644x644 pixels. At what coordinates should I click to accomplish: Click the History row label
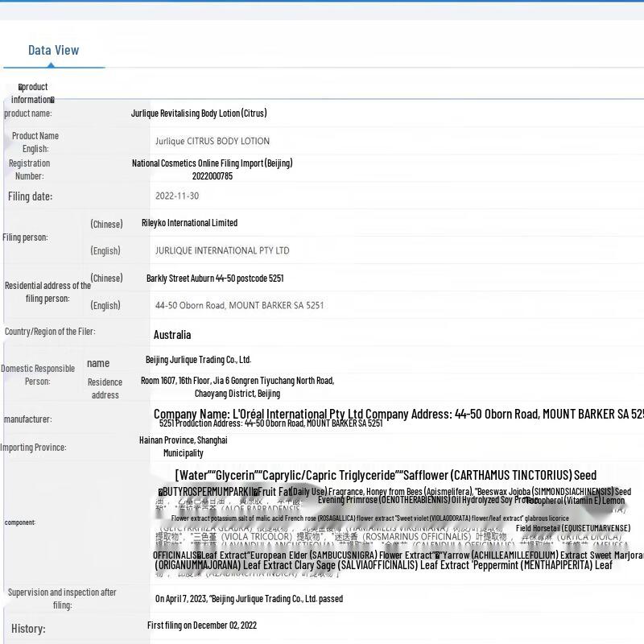(28, 629)
